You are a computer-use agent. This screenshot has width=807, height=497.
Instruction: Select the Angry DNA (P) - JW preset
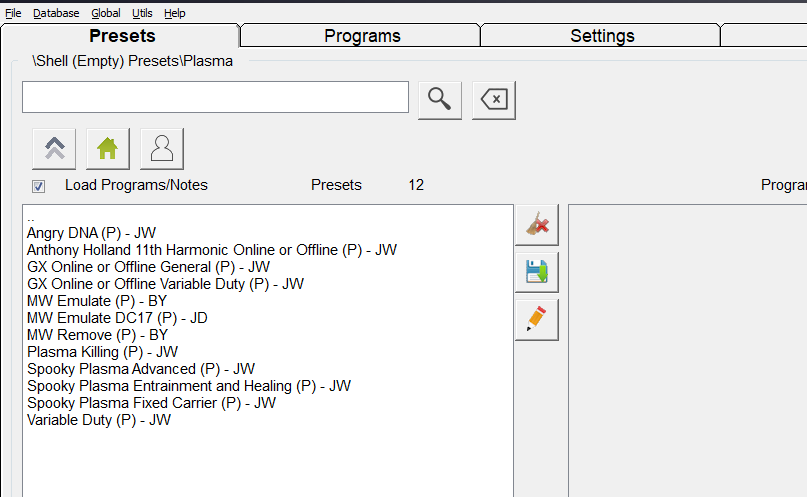click(x=92, y=233)
